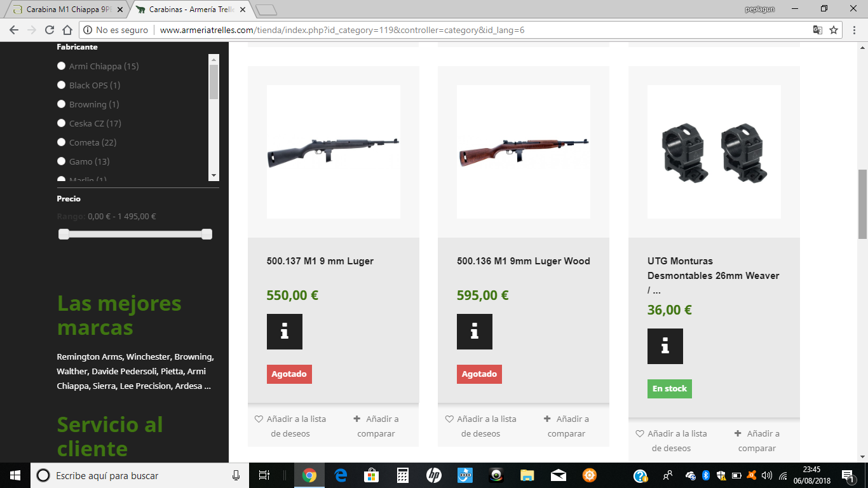868x488 pixels.
Task: Open Chrome from the Windows taskbar
Action: click(x=309, y=475)
